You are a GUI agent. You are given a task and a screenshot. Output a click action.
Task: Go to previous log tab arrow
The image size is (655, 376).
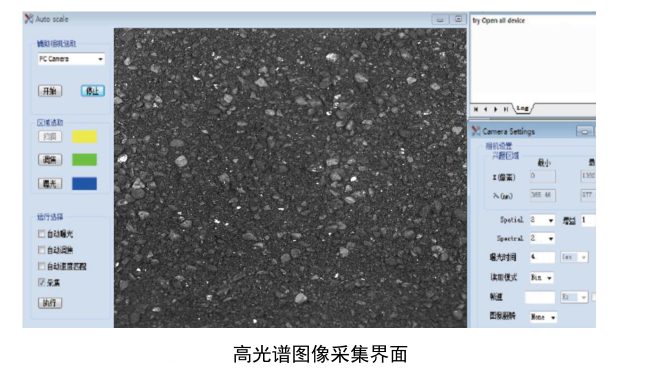[485, 109]
